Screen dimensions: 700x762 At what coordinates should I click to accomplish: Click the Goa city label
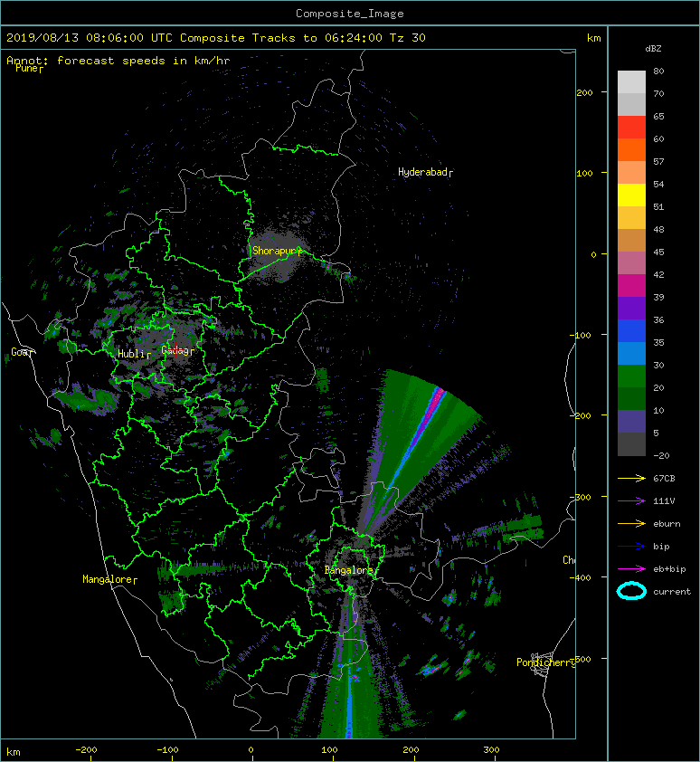click(23, 352)
